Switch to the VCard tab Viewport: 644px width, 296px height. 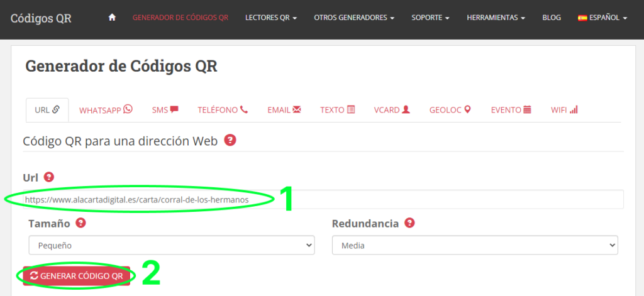(392, 110)
